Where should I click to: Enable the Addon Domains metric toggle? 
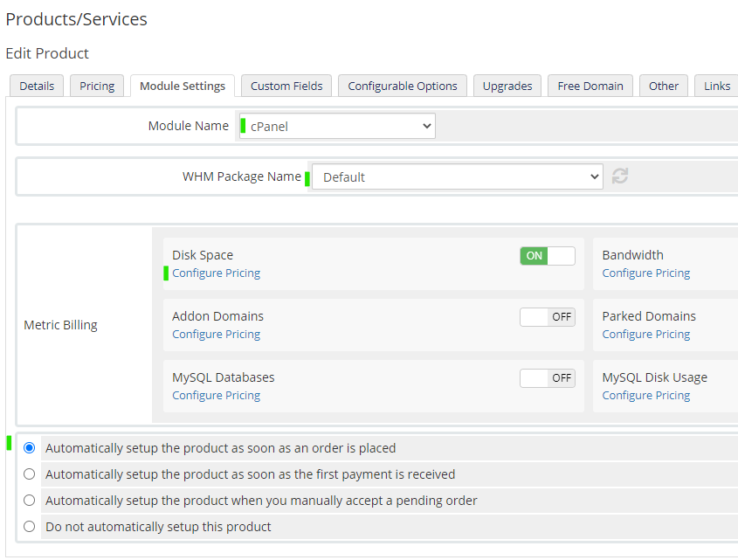tap(548, 317)
